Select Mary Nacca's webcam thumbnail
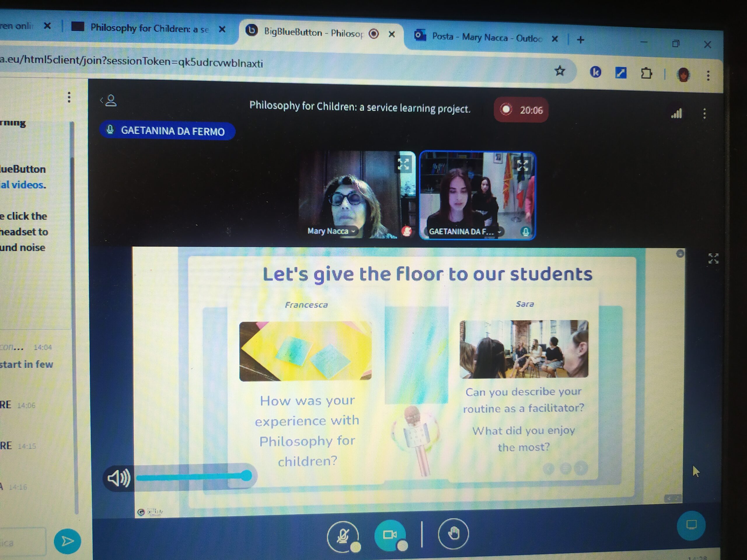 pyautogui.click(x=357, y=195)
